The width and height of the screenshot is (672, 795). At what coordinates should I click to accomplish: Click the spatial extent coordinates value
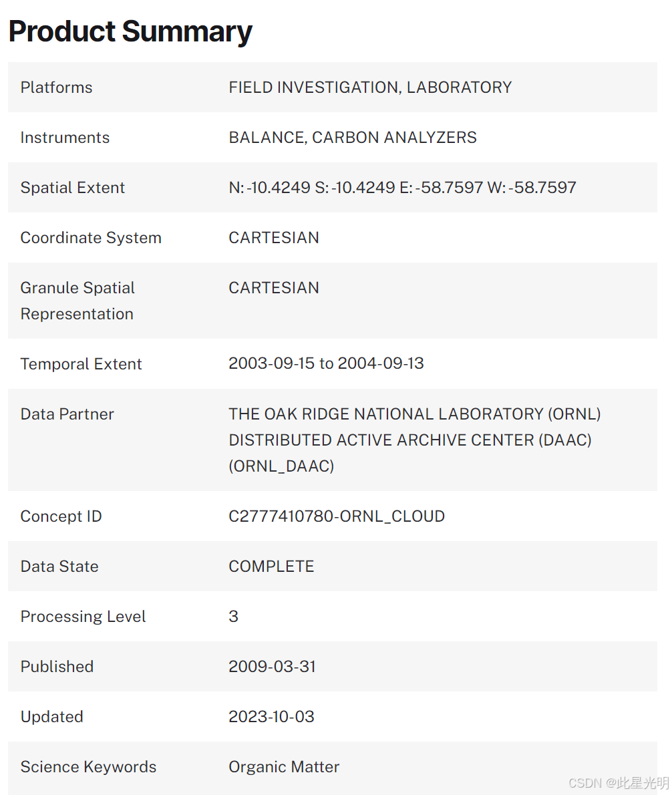pyautogui.click(x=402, y=188)
